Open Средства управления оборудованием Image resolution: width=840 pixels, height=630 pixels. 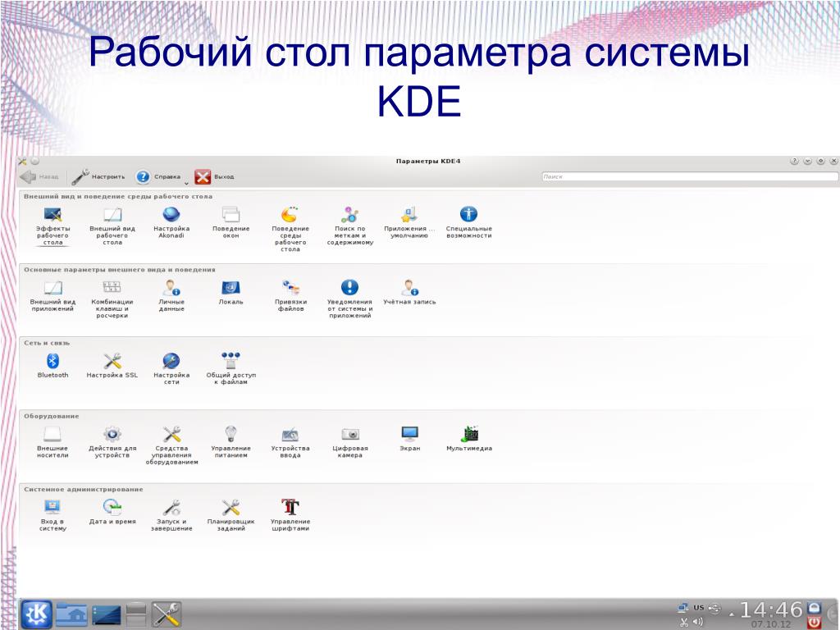click(171, 445)
